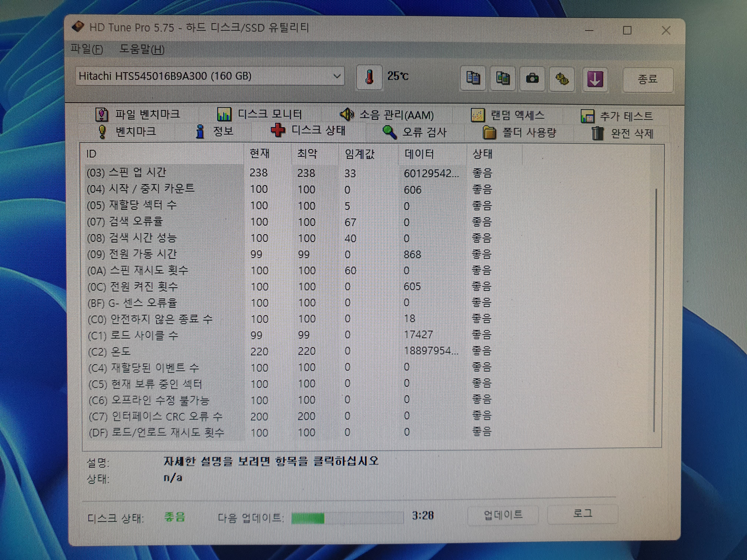The width and height of the screenshot is (747, 560).
Task: Click the 다음 업데이트 progress bar
Action: point(348,518)
